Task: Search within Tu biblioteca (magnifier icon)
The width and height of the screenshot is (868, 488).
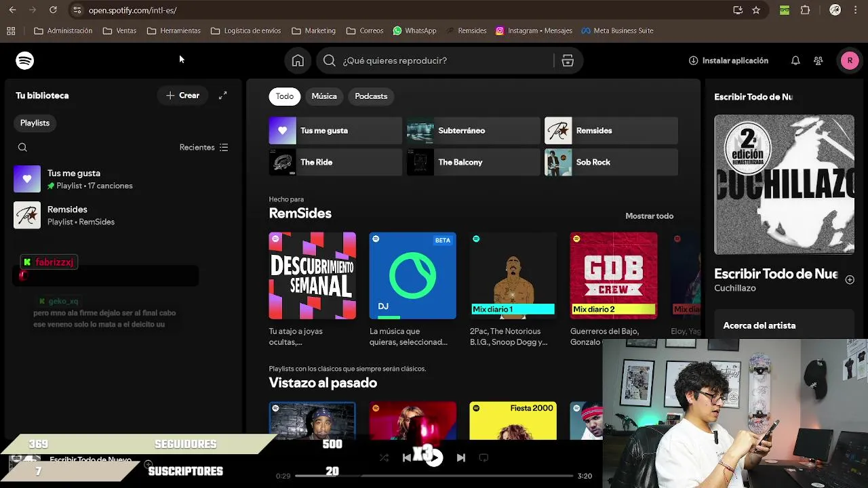Action: pos(22,147)
